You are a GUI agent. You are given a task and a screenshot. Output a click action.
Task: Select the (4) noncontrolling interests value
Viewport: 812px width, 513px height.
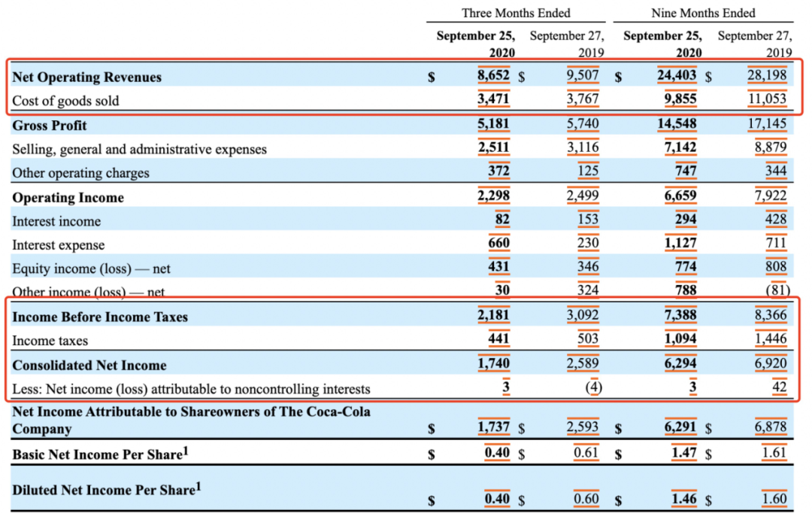pos(593,388)
